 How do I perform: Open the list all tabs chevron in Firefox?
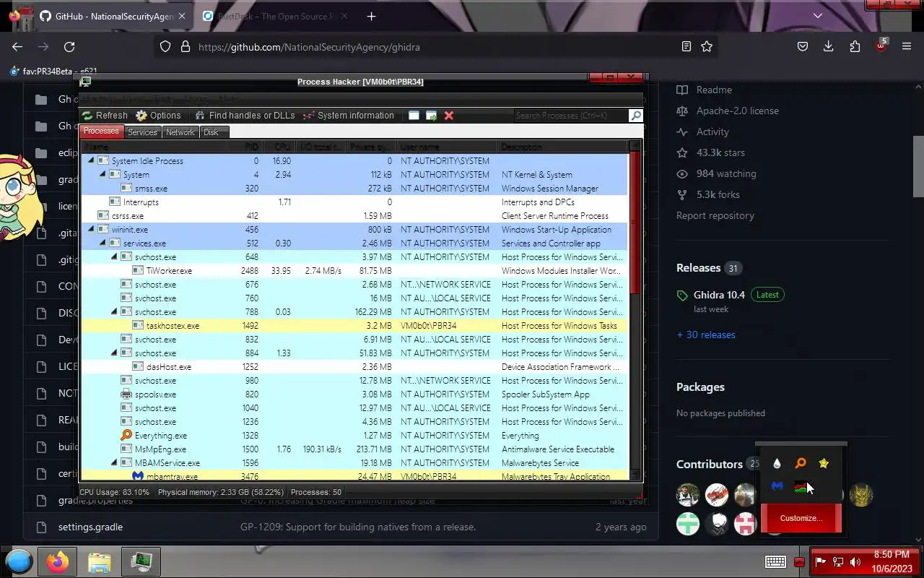click(x=817, y=16)
